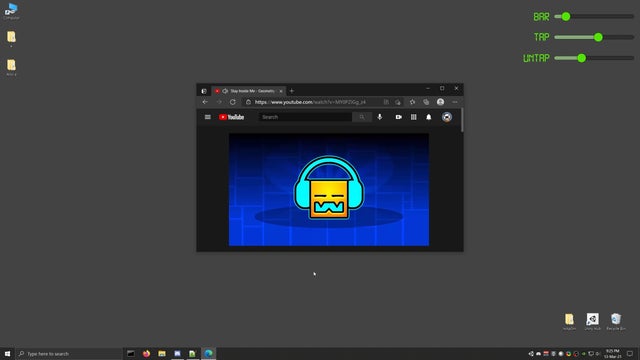The width and height of the screenshot is (640, 360).
Task: Open the YouTube apps grid icon
Action: (x=413, y=117)
